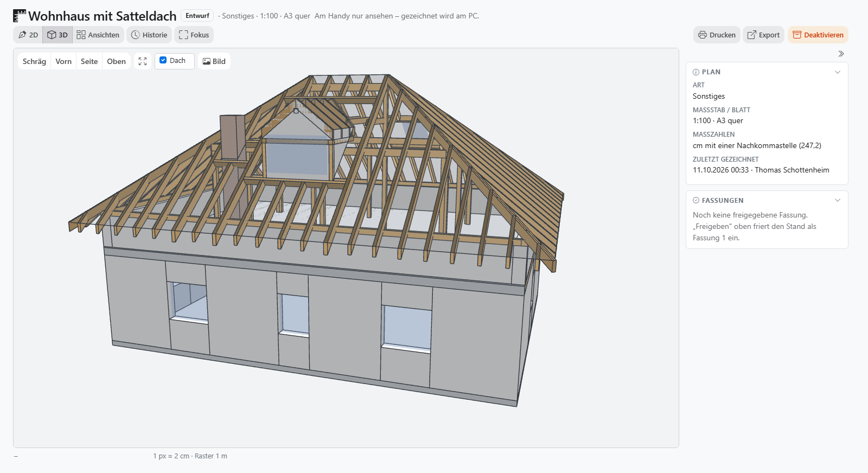Select the Schräg camera view
The width and height of the screenshot is (868, 473).
(34, 61)
